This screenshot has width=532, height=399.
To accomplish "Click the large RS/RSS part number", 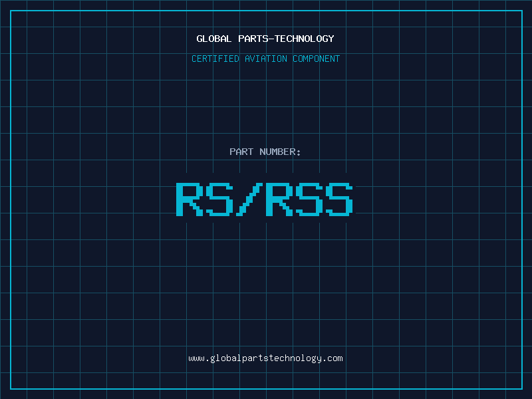I will 264,199.
